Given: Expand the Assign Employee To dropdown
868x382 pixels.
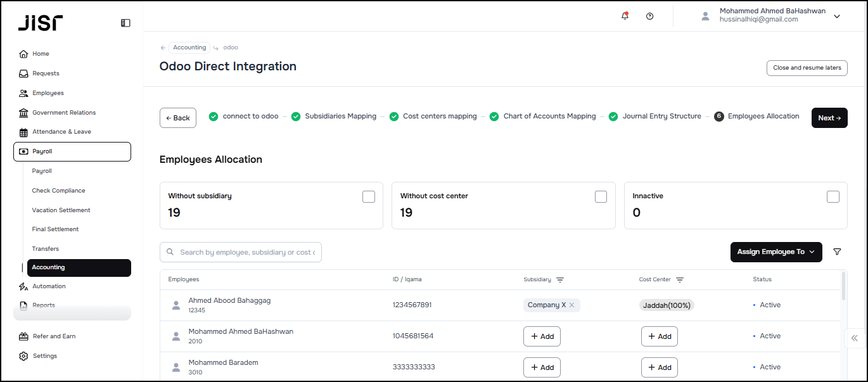Looking at the screenshot, I should (x=776, y=252).
